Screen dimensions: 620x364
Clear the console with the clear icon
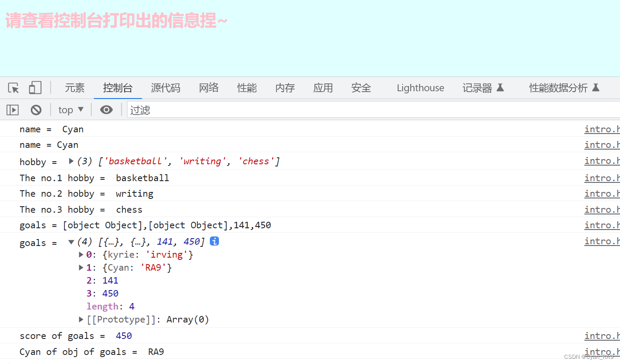[36, 109]
